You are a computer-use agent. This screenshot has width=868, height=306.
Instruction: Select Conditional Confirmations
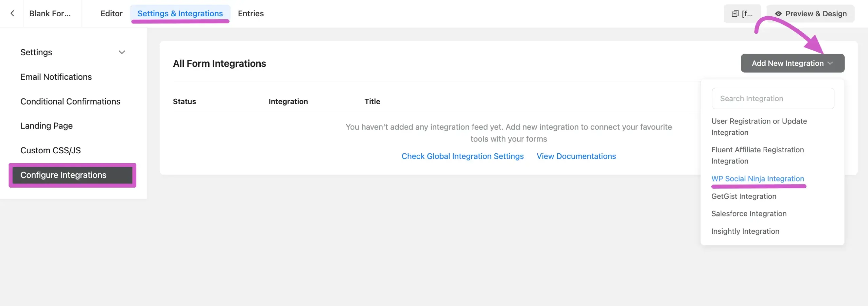click(x=70, y=101)
